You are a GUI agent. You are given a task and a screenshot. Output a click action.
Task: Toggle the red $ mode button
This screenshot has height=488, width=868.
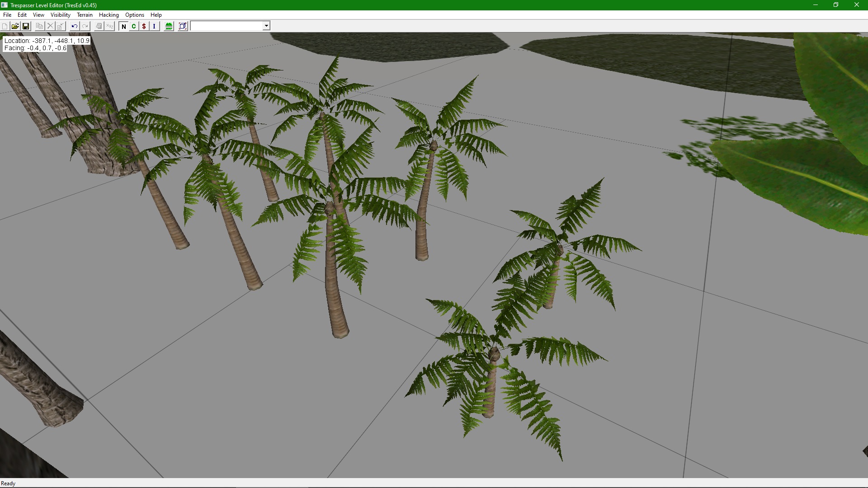point(144,26)
